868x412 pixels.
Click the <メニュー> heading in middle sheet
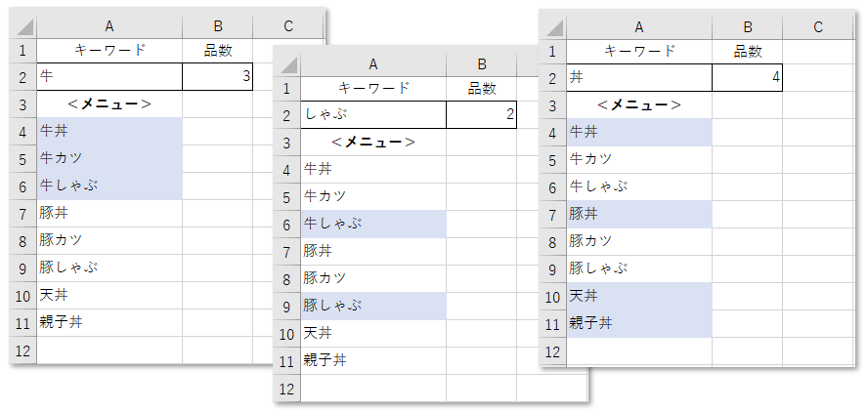pos(373,143)
